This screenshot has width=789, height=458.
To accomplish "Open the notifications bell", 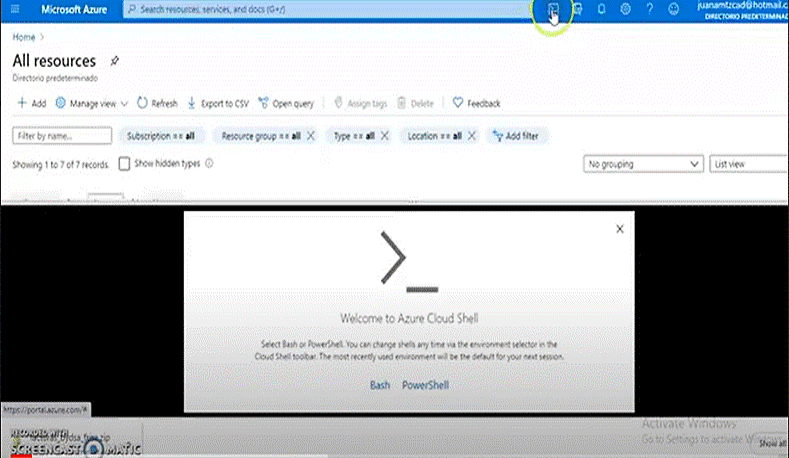I will point(601,9).
